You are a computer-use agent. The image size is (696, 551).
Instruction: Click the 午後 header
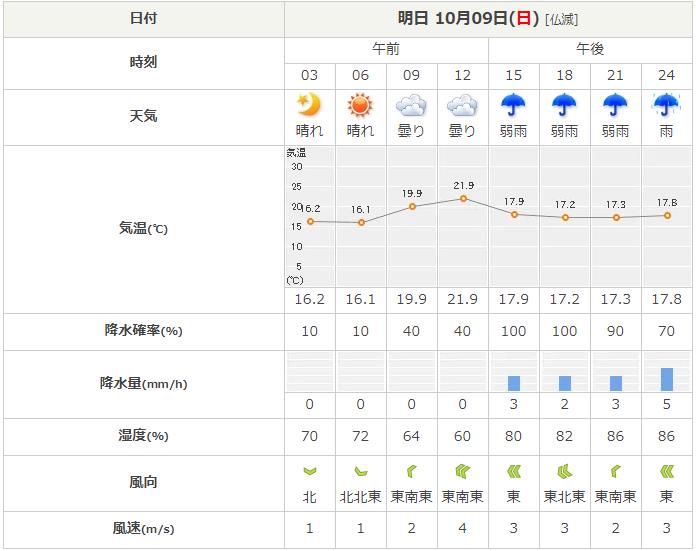tap(590, 49)
